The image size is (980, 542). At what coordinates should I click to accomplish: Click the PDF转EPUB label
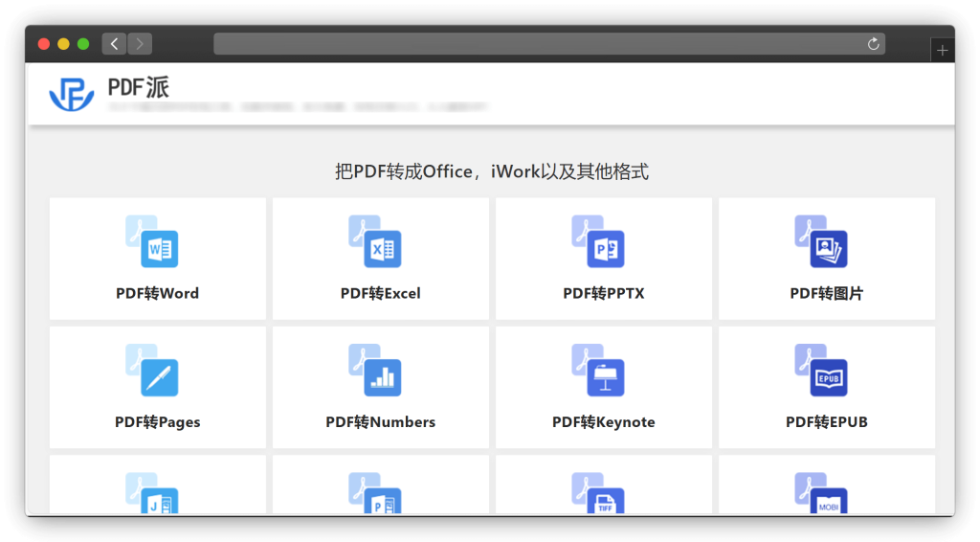pyautogui.click(x=827, y=422)
